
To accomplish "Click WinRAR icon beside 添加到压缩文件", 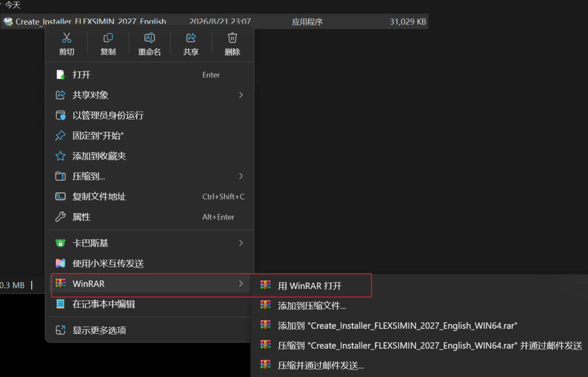I will point(265,305).
